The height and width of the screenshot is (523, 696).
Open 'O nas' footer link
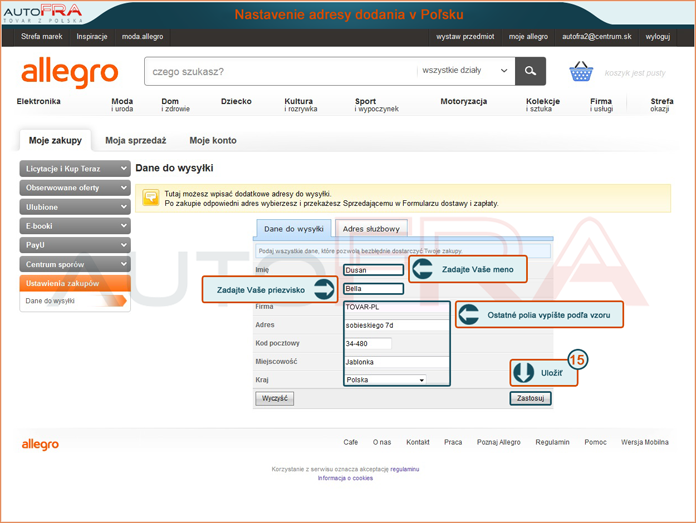pos(382,442)
